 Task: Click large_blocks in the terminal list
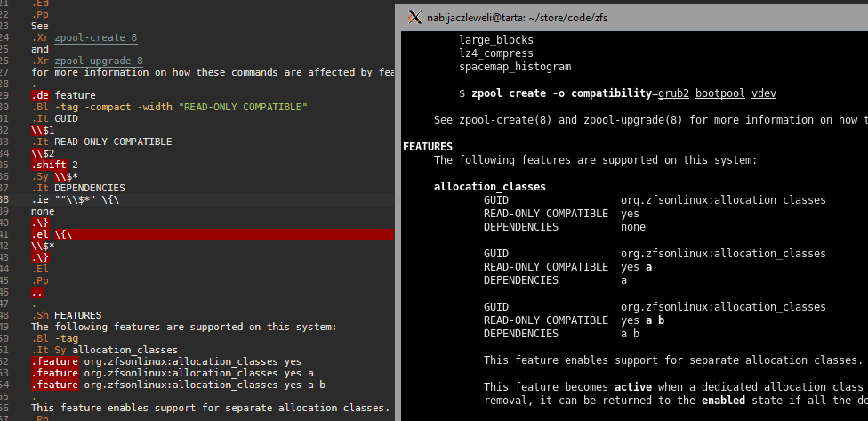(x=496, y=40)
